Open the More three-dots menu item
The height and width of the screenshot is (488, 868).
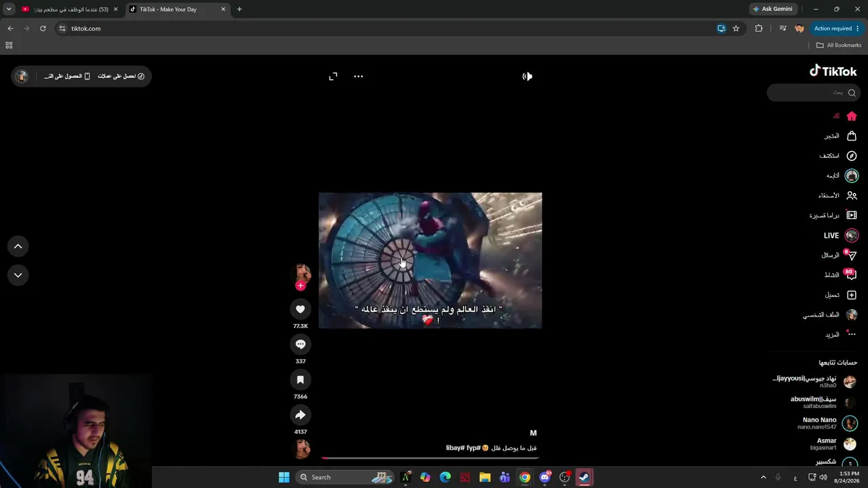coord(841,334)
